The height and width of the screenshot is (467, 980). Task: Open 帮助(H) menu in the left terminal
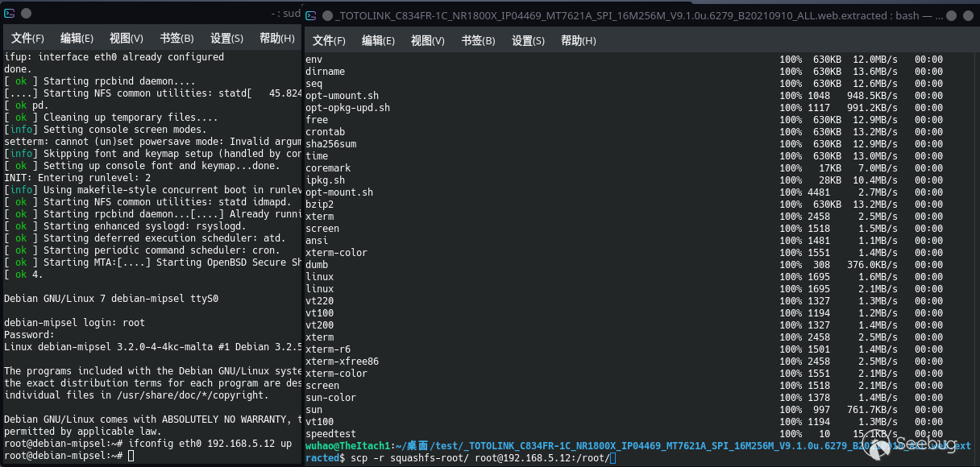click(276, 39)
